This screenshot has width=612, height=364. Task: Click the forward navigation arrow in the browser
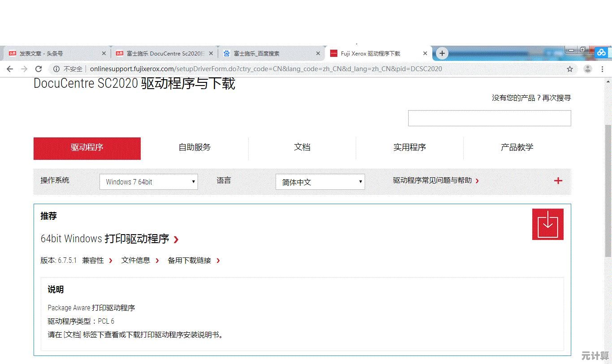[24, 69]
